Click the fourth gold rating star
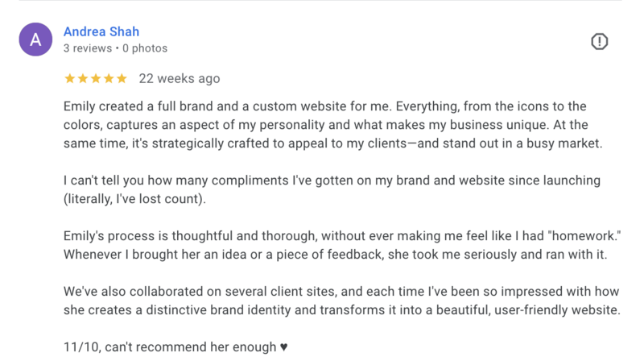644x357 pixels. tap(109, 78)
